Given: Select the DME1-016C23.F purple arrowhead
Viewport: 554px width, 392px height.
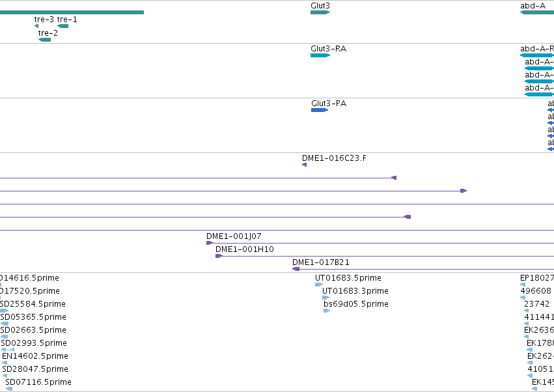Looking at the screenshot, I should pos(304,165).
